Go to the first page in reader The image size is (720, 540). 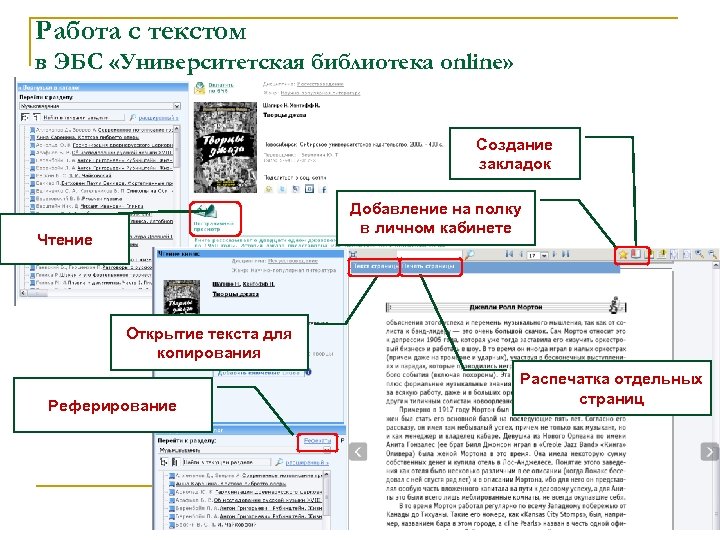point(509,254)
